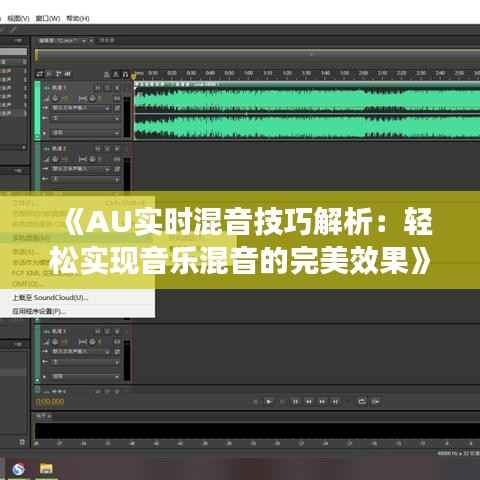
Task: Click Track 2 volume knob
Action: coord(55,159)
